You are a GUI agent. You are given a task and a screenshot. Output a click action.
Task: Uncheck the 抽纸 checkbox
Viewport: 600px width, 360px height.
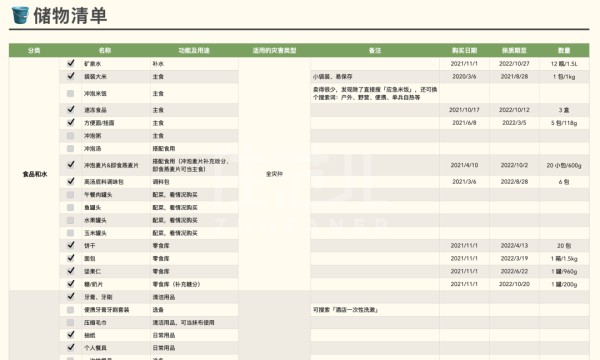[x=70, y=335]
